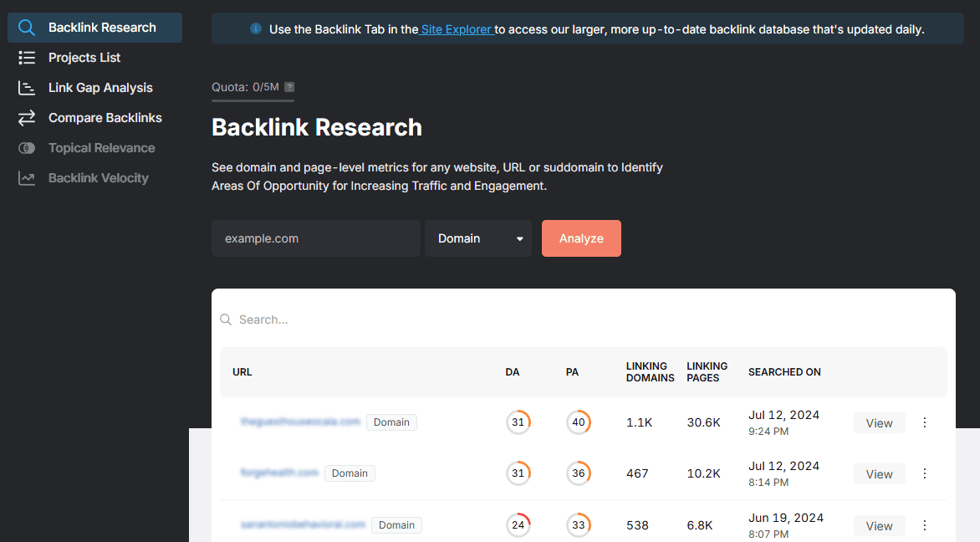Select the Backlink Research magnifier icon
The image size is (980, 542).
pos(26,27)
